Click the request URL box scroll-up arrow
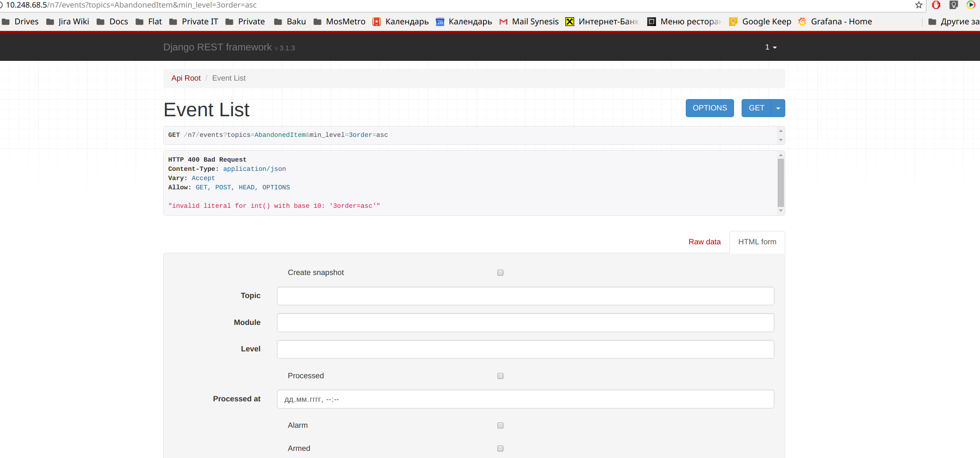The width and height of the screenshot is (980, 458). [x=781, y=131]
